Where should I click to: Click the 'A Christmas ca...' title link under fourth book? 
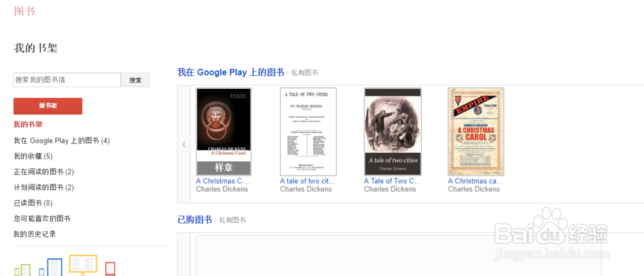(475, 181)
